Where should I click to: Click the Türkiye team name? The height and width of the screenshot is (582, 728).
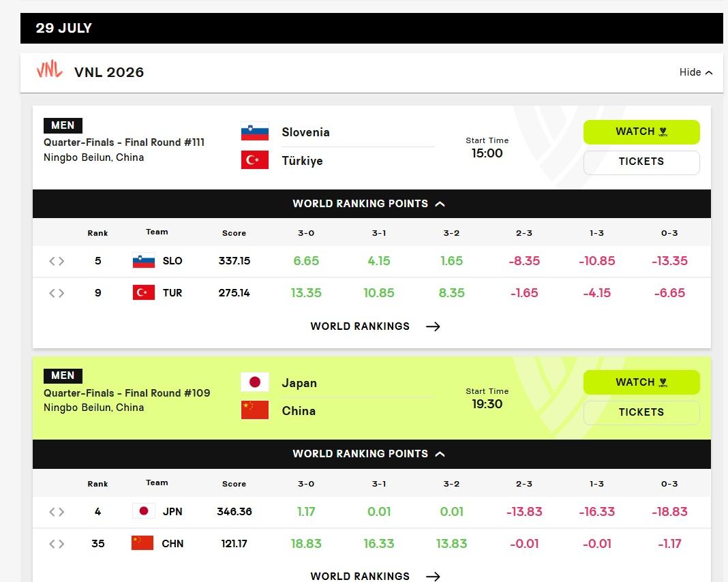(x=302, y=161)
